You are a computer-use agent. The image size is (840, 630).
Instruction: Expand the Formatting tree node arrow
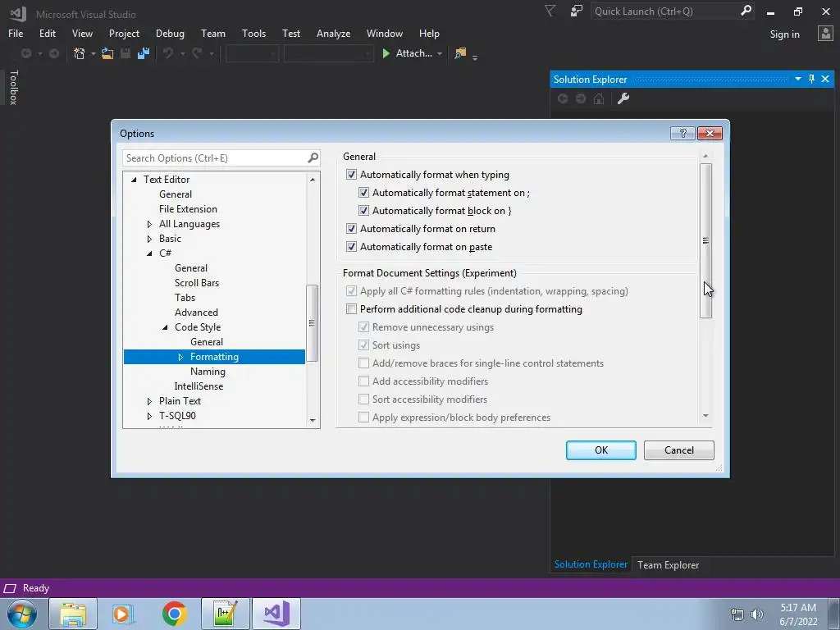[180, 358]
